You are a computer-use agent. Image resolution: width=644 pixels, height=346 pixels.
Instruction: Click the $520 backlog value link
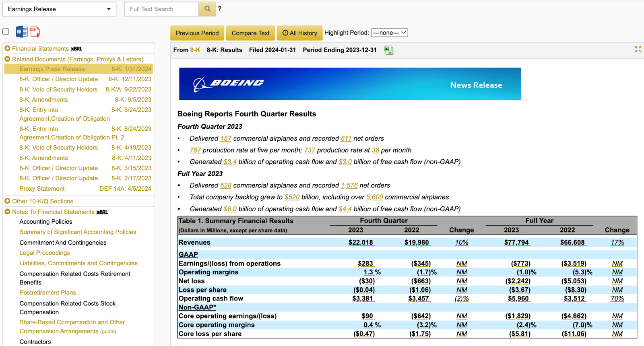pyautogui.click(x=292, y=197)
